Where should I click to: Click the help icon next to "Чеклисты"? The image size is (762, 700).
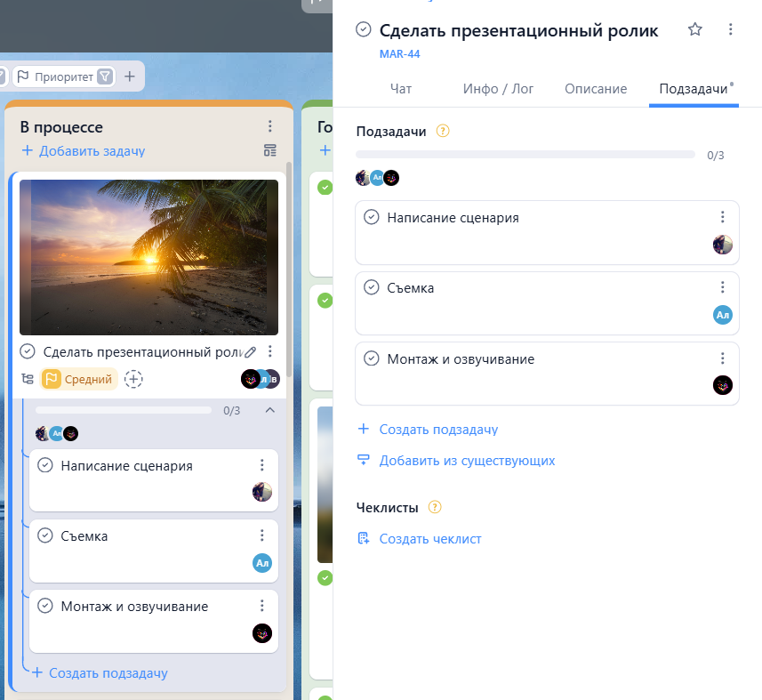click(x=435, y=507)
